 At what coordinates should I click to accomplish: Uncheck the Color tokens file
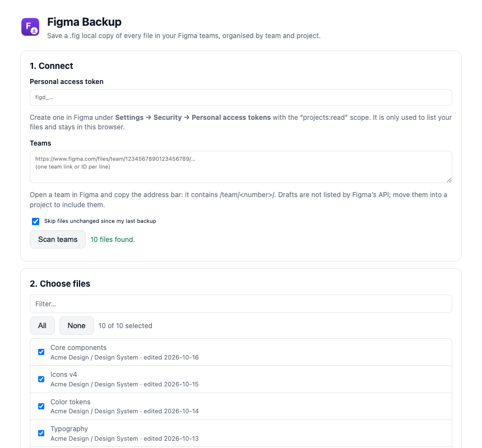tap(41, 406)
